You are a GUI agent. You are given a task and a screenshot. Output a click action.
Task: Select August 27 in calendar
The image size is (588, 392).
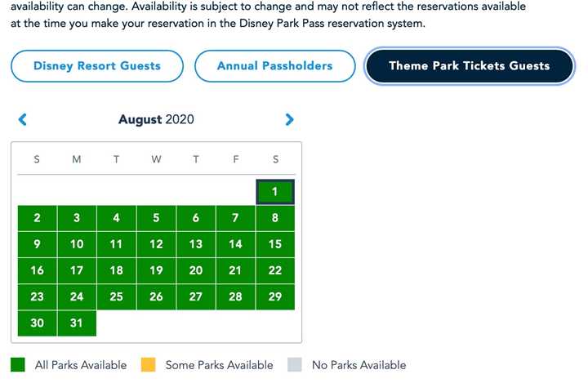tap(196, 297)
